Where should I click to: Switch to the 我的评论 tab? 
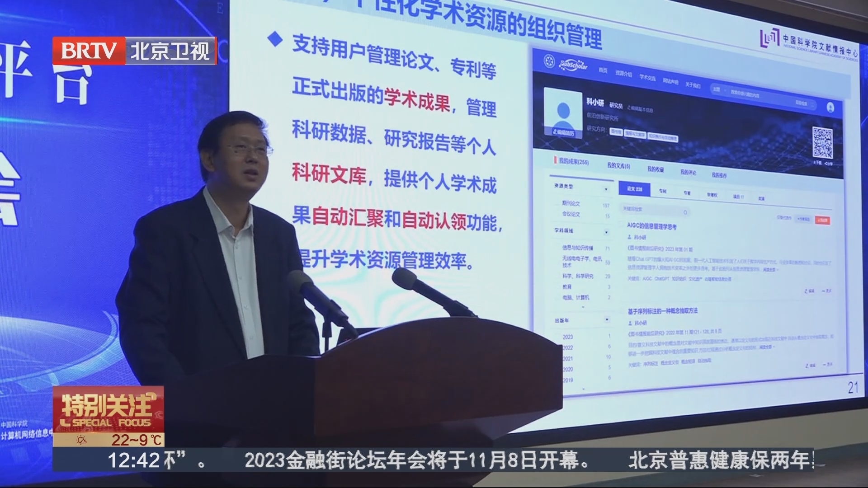point(688,172)
